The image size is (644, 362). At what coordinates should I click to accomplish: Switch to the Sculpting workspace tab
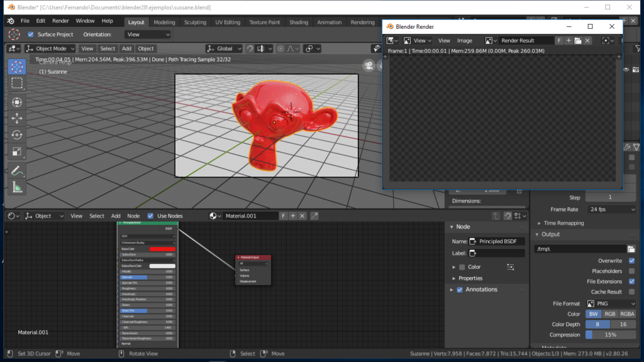pyautogui.click(x=195, y=22)
